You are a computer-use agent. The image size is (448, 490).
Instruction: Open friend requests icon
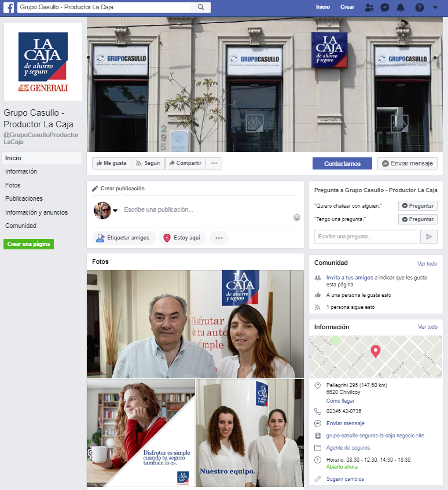point(369,7)
